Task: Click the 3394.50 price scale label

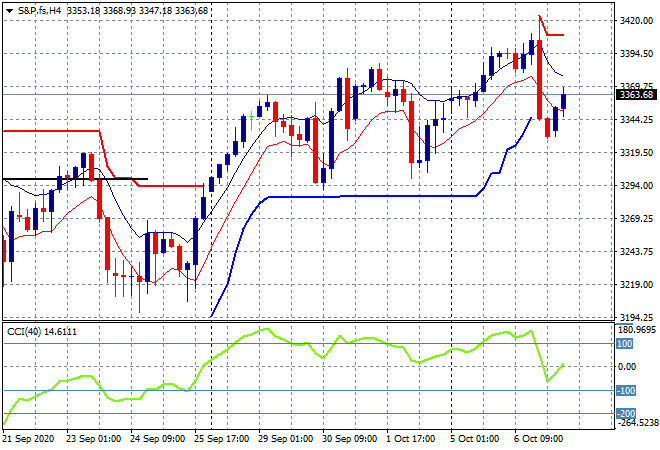Action: (636, 53)
